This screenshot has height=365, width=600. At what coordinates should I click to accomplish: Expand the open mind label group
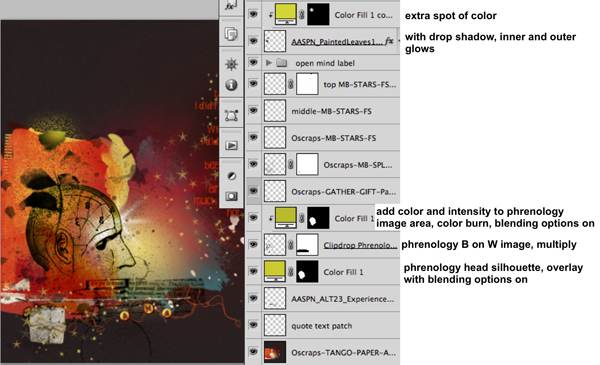pyautogui.click(x=269, y=62)
